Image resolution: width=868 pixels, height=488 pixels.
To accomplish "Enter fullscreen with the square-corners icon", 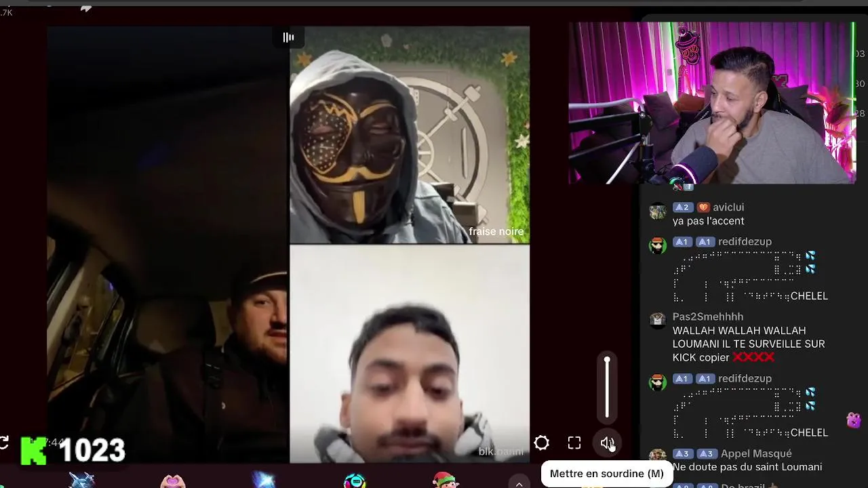I will (574, 443).
